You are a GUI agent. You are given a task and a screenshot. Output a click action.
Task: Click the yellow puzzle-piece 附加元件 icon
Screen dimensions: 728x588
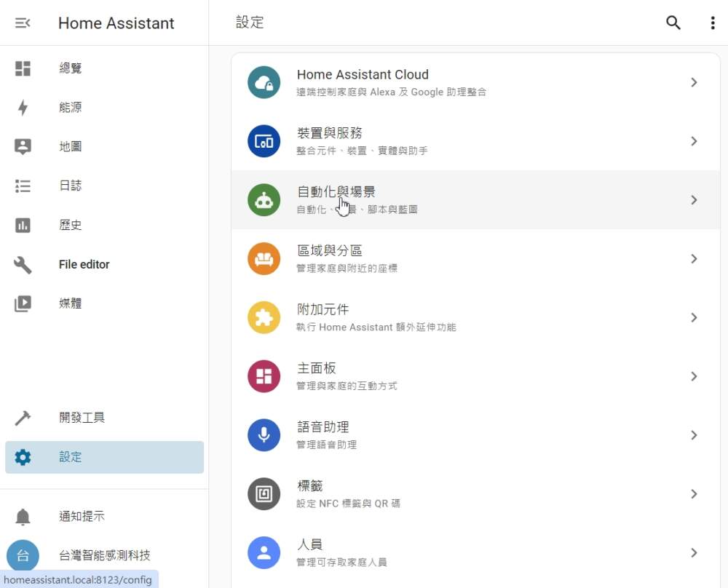(264, 317)
